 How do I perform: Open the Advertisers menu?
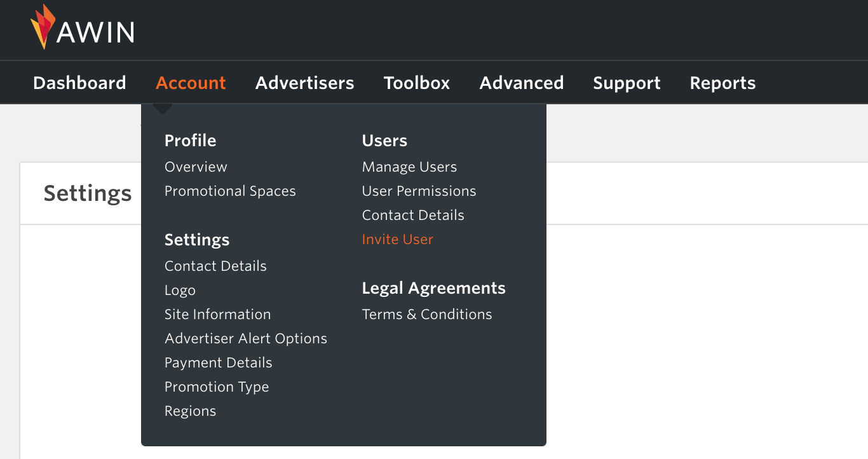click(x=304, y=82)
